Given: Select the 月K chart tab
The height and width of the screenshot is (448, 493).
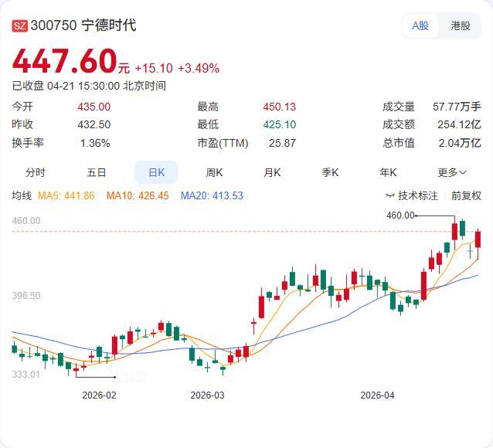Looking at the screenshot, I should (272, 172).
